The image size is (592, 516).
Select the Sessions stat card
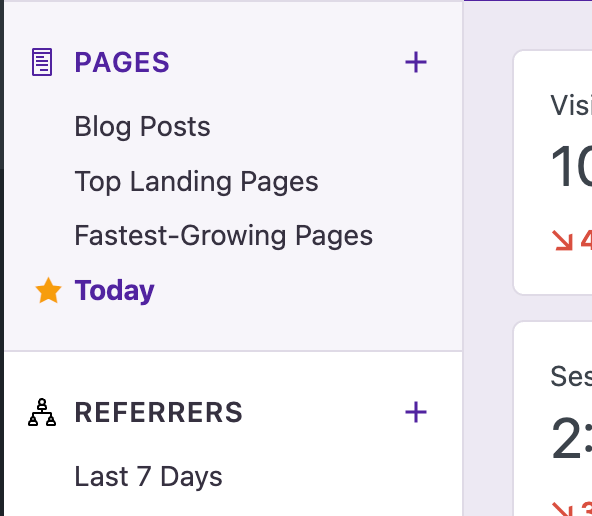click(553, 419)
